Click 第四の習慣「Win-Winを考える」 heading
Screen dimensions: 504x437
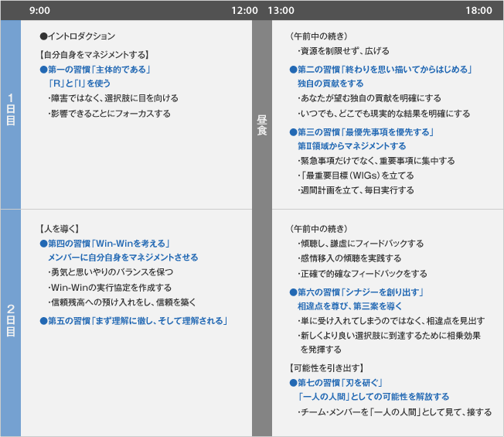(x=105, y=244)
